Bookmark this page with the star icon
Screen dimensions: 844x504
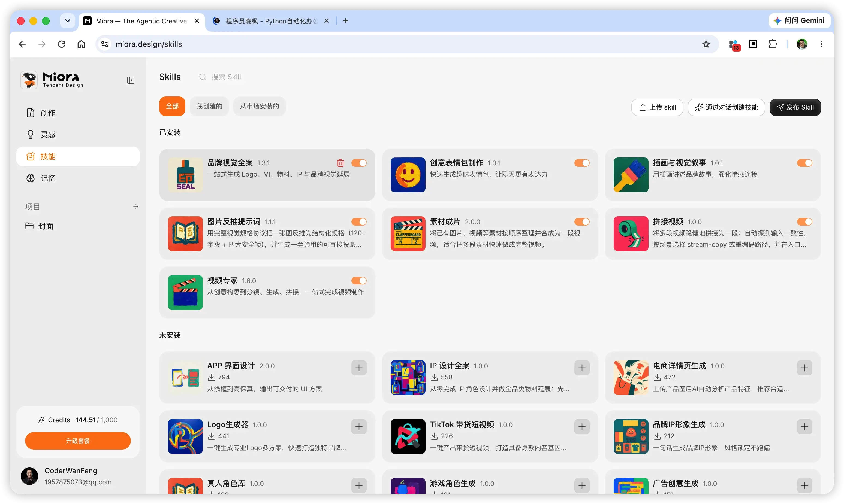(x=706, y=44)
